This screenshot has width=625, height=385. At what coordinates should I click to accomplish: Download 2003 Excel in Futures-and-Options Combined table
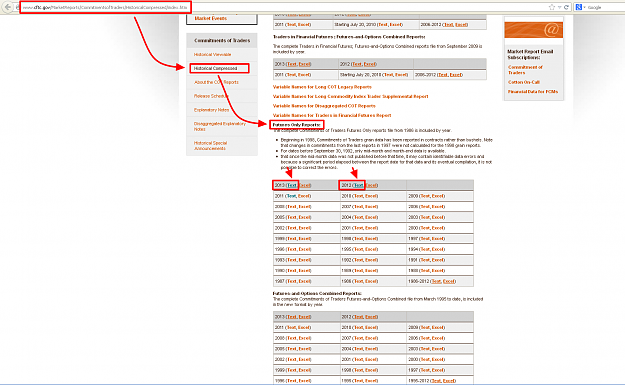438,349
